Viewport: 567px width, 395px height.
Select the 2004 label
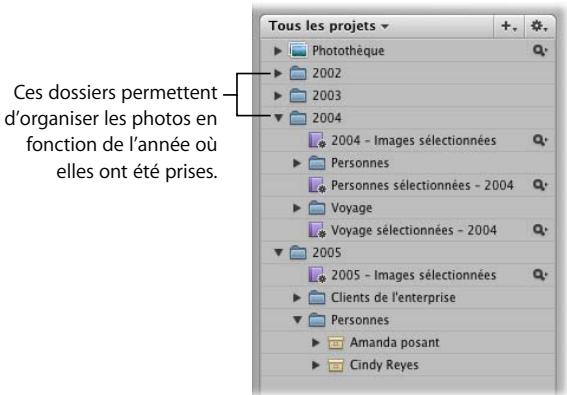(327, 118)
